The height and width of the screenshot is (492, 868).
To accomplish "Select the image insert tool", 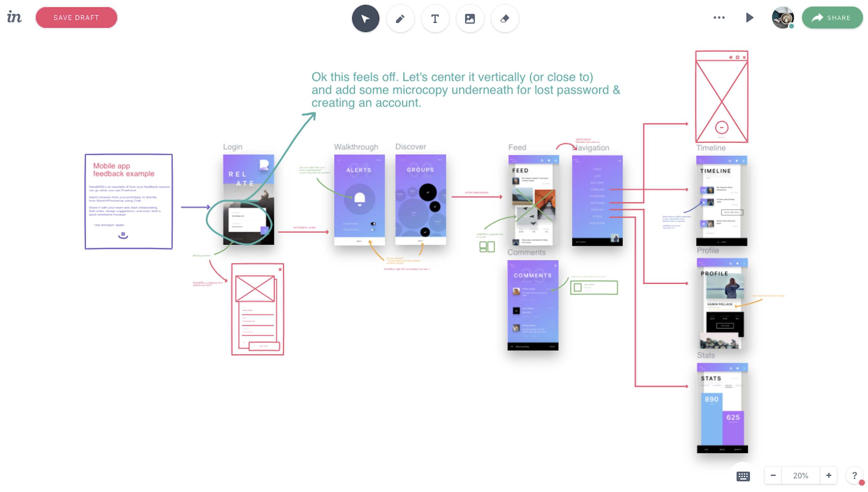I will pos(470,18).
